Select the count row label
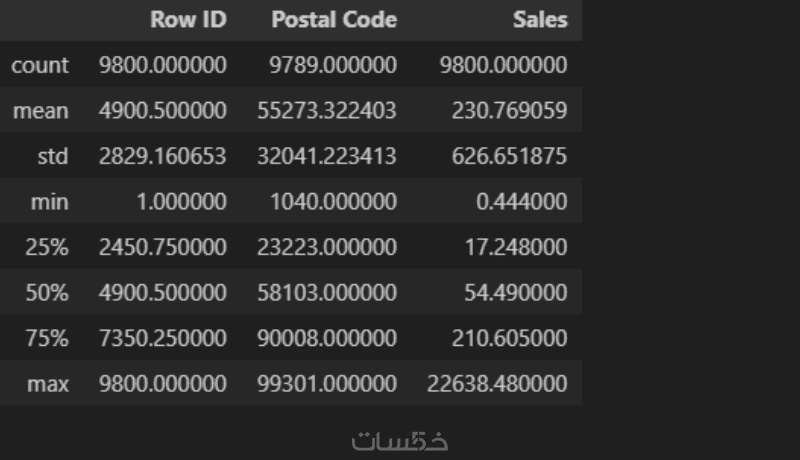This screenshot has width=800, height=460. tap(40, 66)
